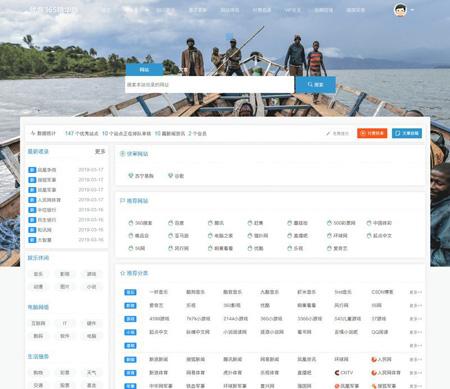Click the icon next to 500彩票网

(x=329, y=223)
